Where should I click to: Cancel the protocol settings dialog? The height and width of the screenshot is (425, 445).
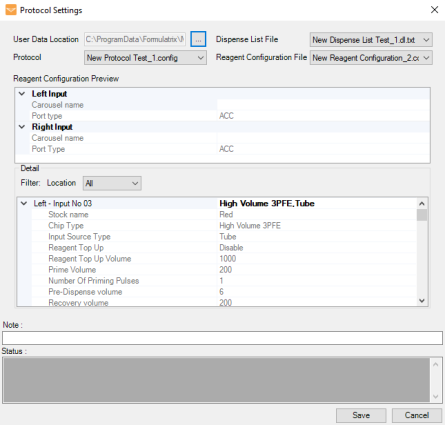coord(417,415)
